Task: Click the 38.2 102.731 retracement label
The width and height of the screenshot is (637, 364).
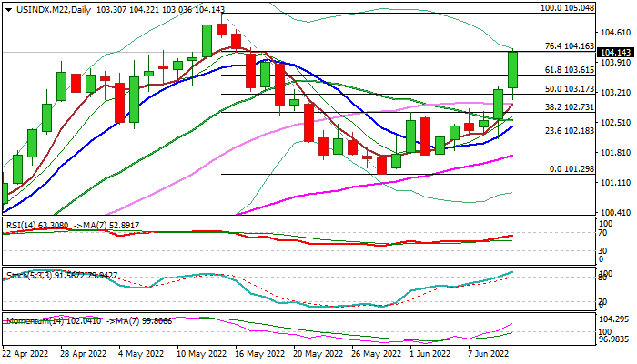Action: 569,107
